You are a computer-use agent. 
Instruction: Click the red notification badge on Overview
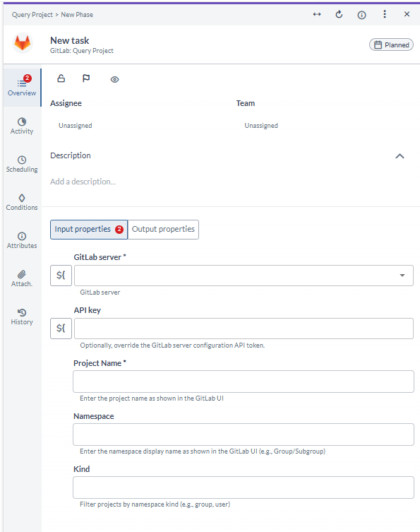[x=28, y=78]
